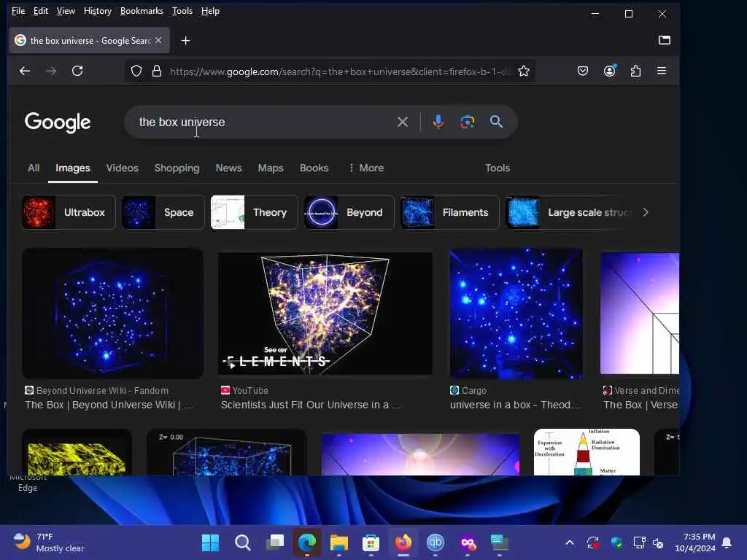Search by image with Google Lens icon
Screen dimensions: 747x560
pyautogui.click(x=468, y=122)
